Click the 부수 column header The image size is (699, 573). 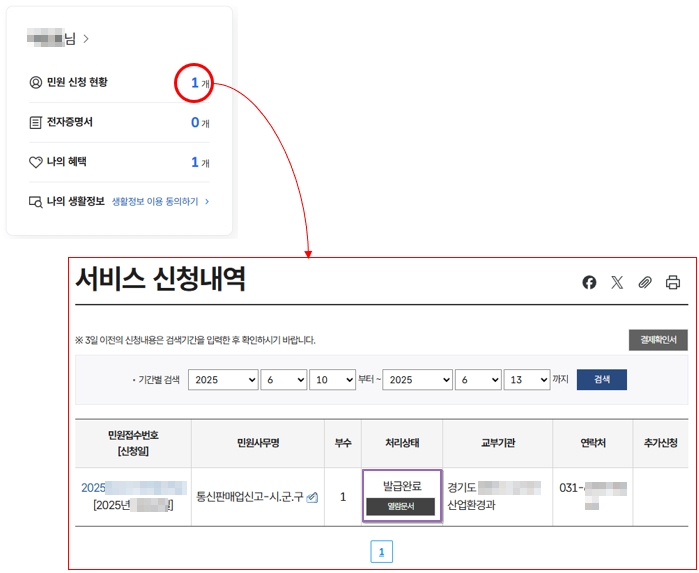[x=343, y=443]
